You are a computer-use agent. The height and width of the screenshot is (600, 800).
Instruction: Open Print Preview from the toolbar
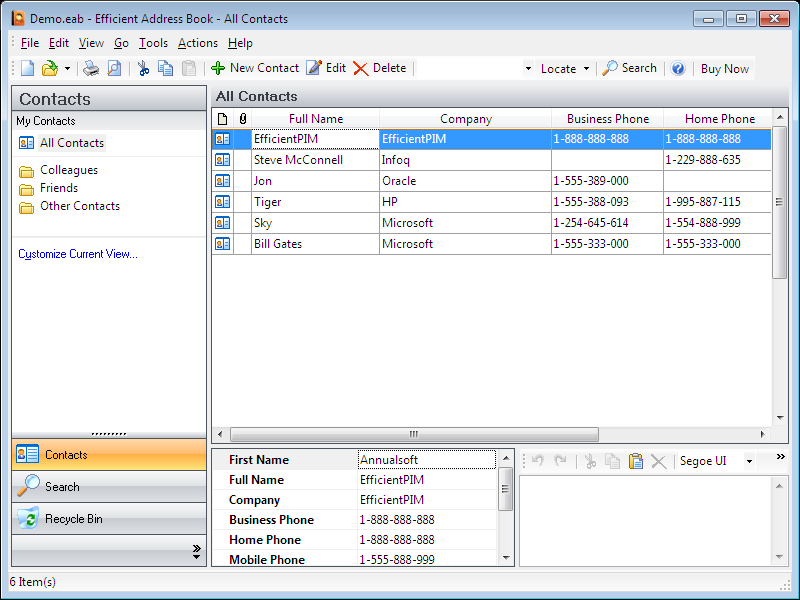click(114, 69)
